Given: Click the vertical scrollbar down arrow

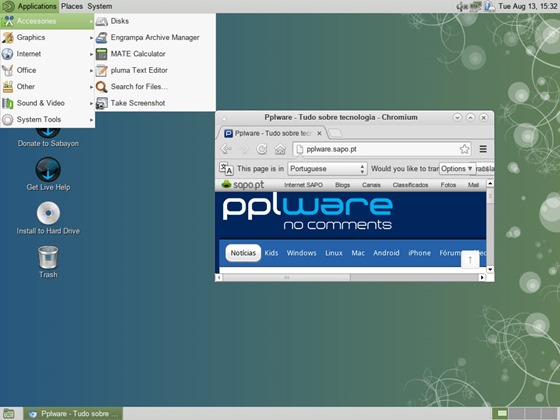Looking at the screenshot, I should pyautogui.click(x=490, y=270).
